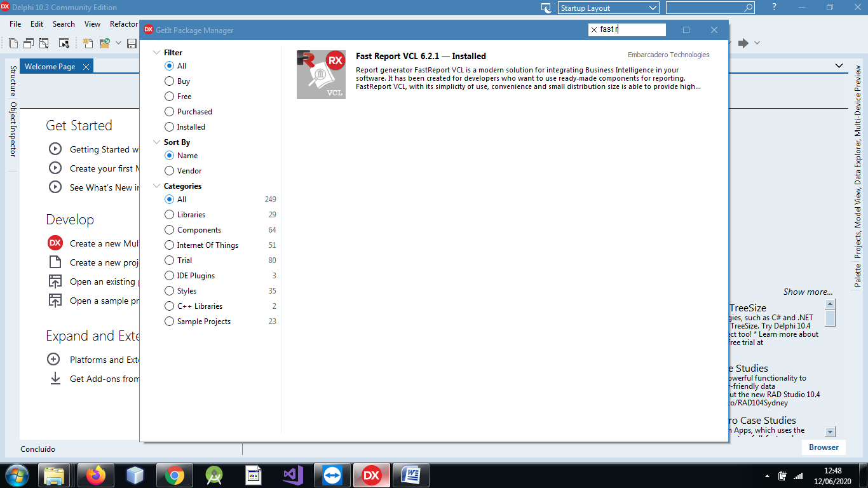Click the fourth toolbar icon with cursor arrow

[64, 43]
